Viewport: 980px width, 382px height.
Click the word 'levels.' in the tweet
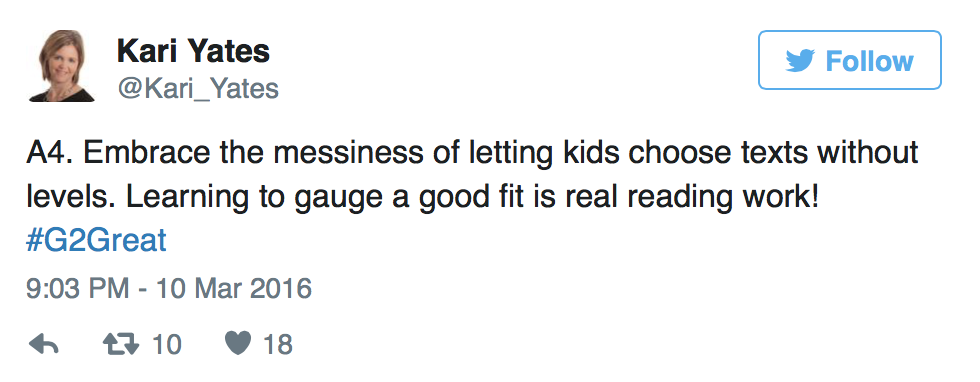click(71, 198)
